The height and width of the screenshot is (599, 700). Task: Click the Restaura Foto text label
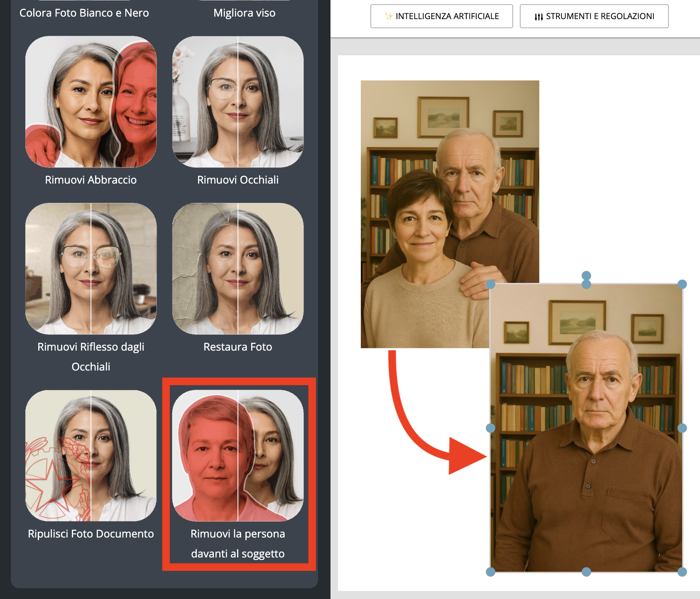coord(238,347)
